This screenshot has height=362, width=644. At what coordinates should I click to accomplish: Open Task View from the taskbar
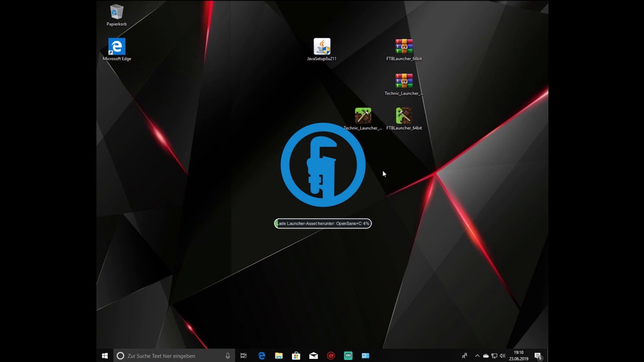pyautogui.click(x=244, y=355)
